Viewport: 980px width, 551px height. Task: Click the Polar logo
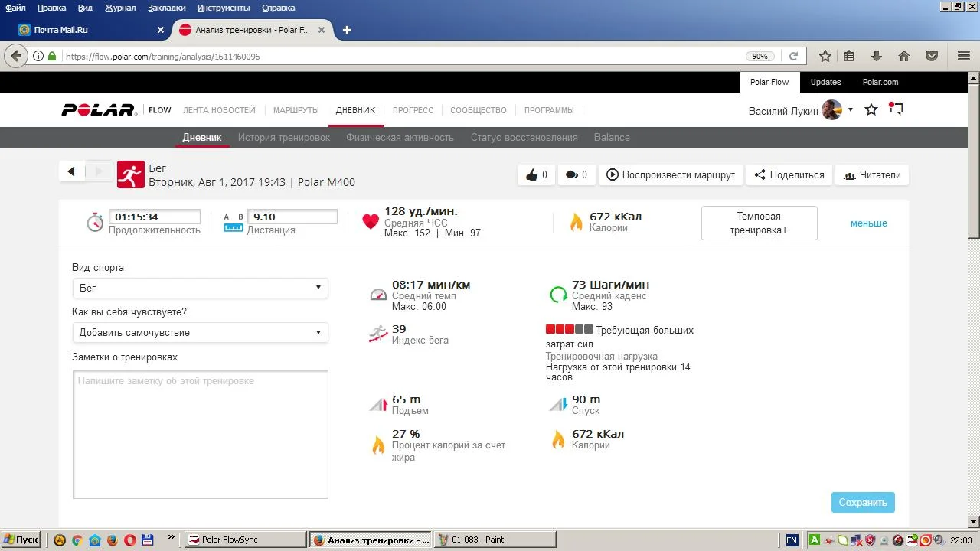[99, 110]
